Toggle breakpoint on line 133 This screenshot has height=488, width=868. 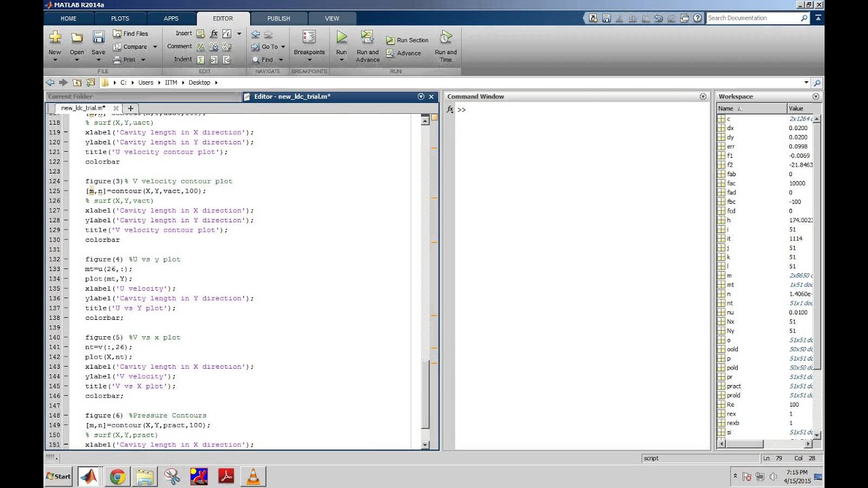click(66, 269)
